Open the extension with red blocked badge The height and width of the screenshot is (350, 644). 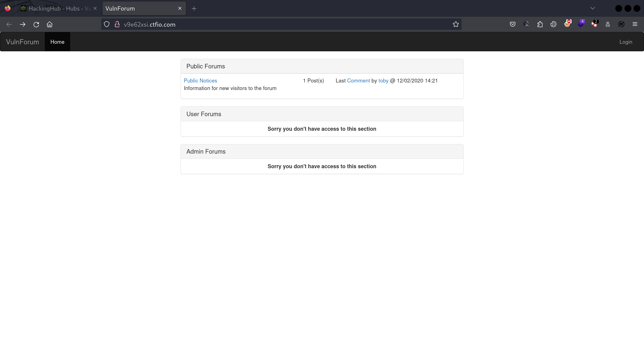568,24
